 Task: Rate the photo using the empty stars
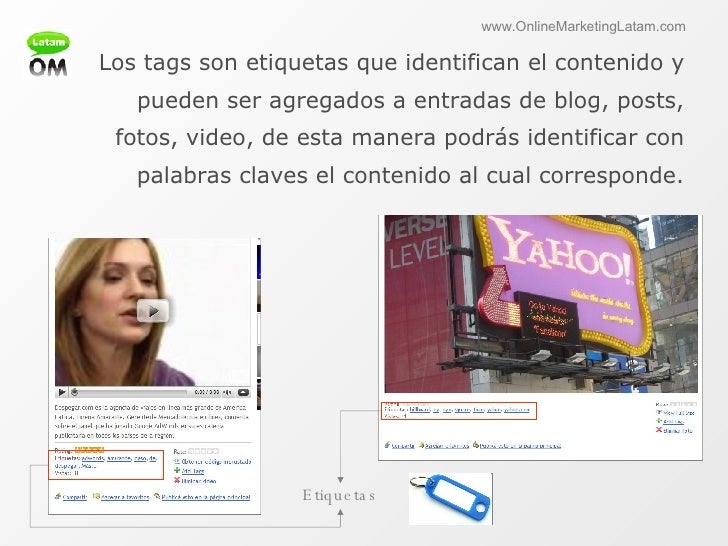683,404
